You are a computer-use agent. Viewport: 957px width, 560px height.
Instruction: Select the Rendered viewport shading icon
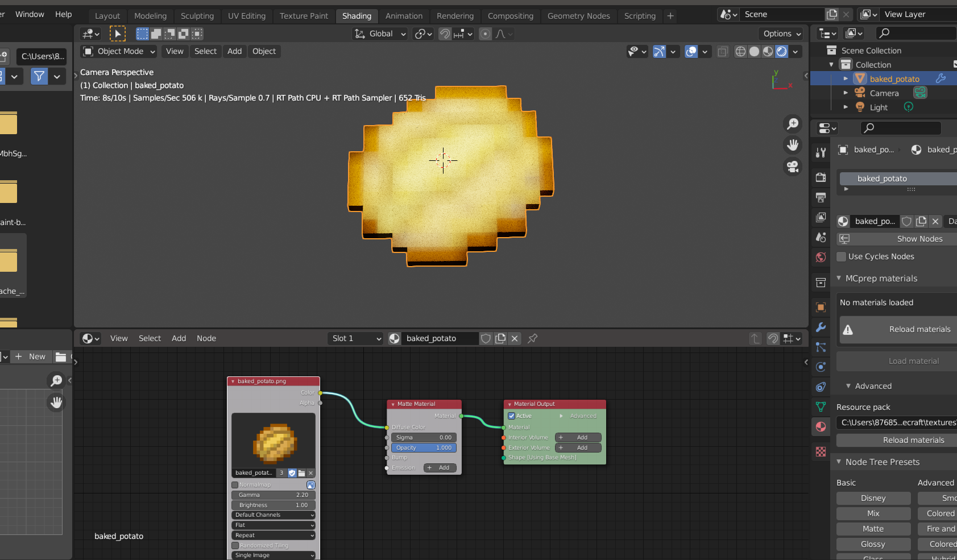coord(782,51)
